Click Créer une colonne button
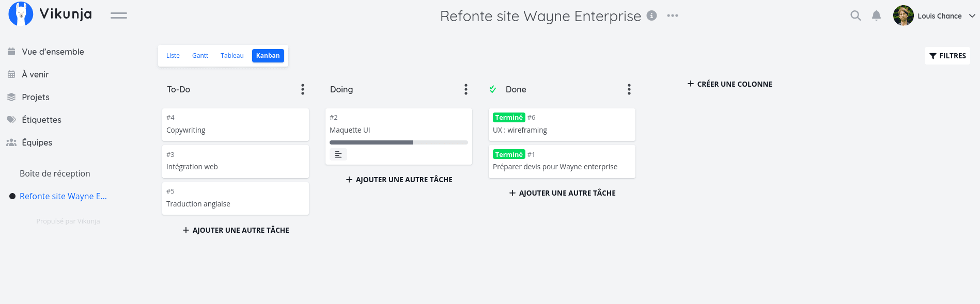980x304 pixels. click(x=730, y=84)
